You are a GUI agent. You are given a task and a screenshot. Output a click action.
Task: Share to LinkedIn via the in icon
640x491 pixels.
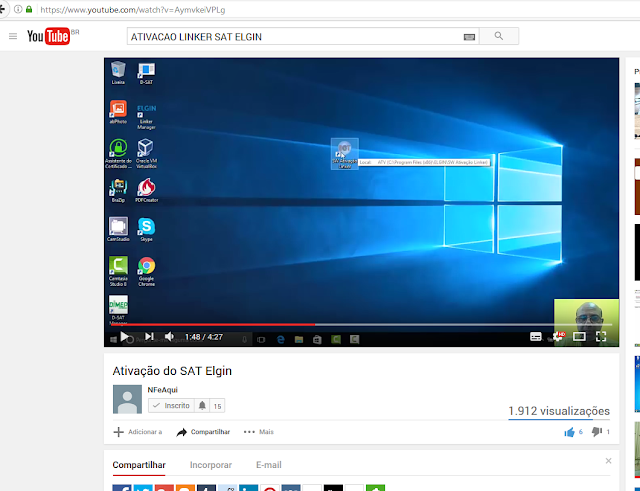(249, 488)
